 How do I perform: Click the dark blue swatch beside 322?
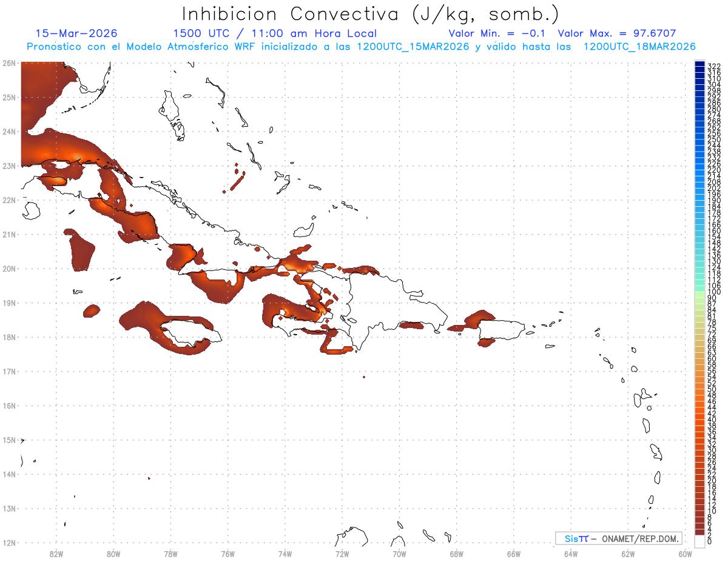[699, 64]
